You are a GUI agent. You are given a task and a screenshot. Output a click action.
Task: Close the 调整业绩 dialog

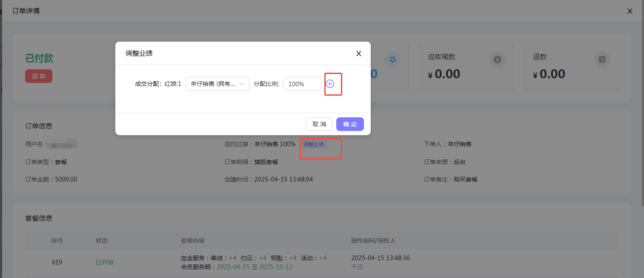click(x=359, y=54)
